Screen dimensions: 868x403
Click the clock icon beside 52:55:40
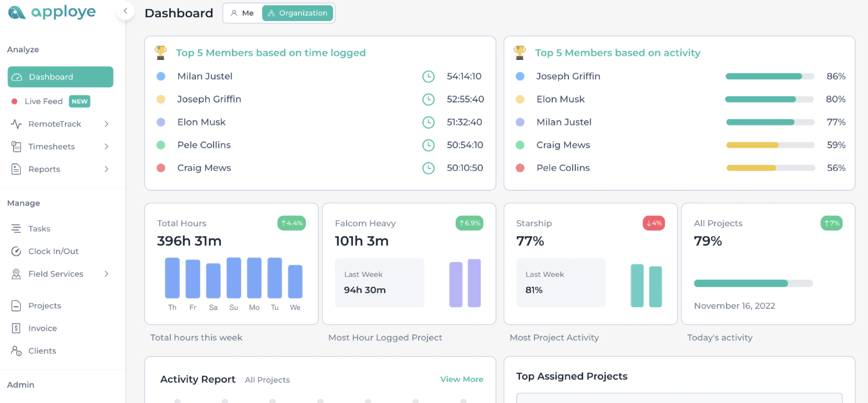coord(428,99)
